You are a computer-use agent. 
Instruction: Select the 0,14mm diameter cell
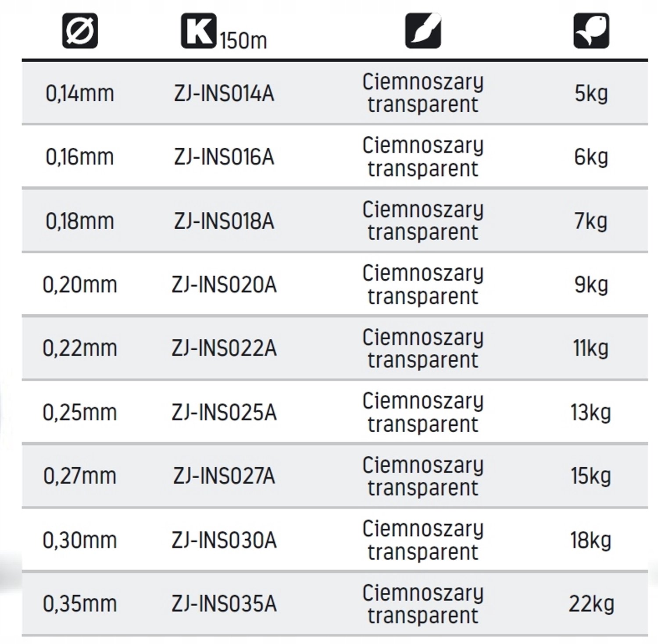pos(80,93)
